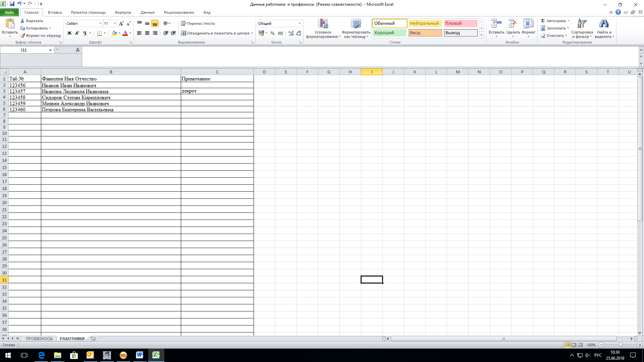
Task: Click the Conditional Formatting icon
Action: coord(323,24)
